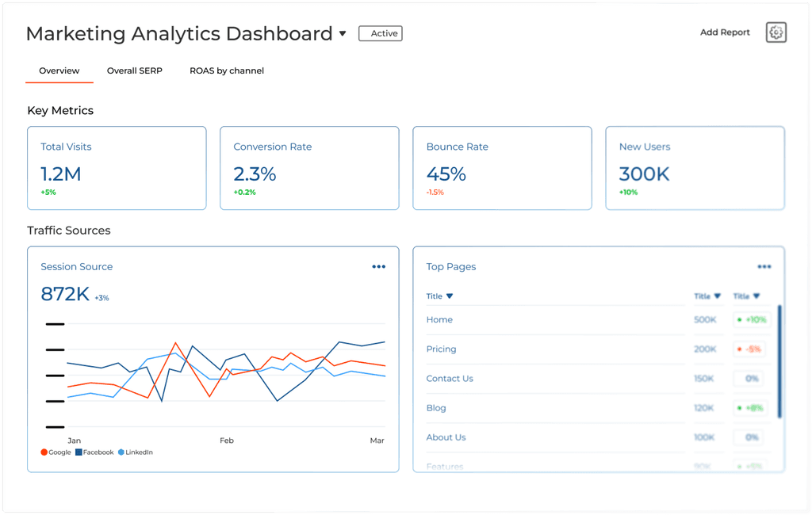Open Session Source three-dot menu
The height and width of the screenshot is (515, 812).
378,267
